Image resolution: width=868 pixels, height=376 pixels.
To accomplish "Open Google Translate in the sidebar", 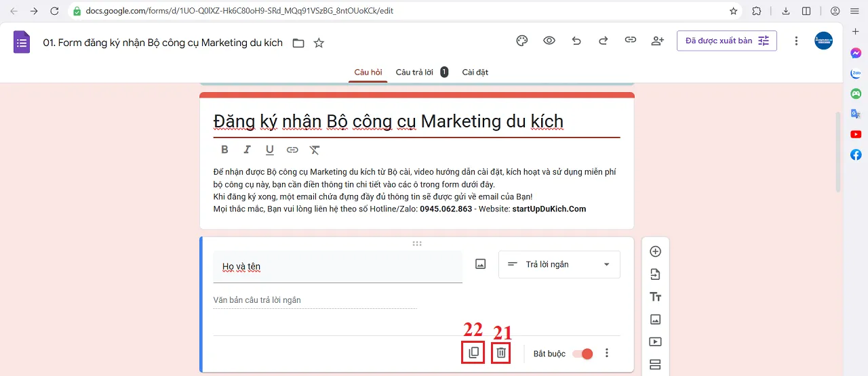I will (x=856, y=114).
